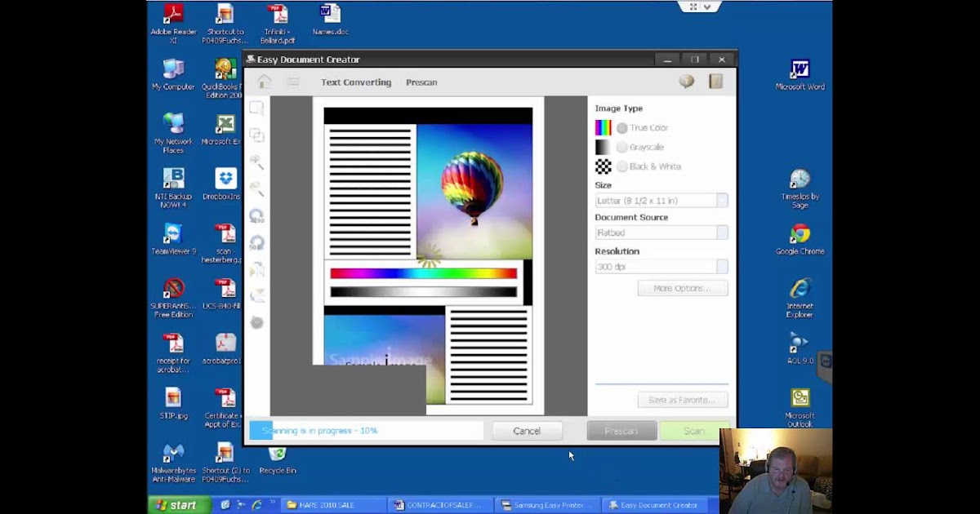Click the round gray icon at bottom of left toolbar
Screen dimensions: 980x514
pos(256,322)
